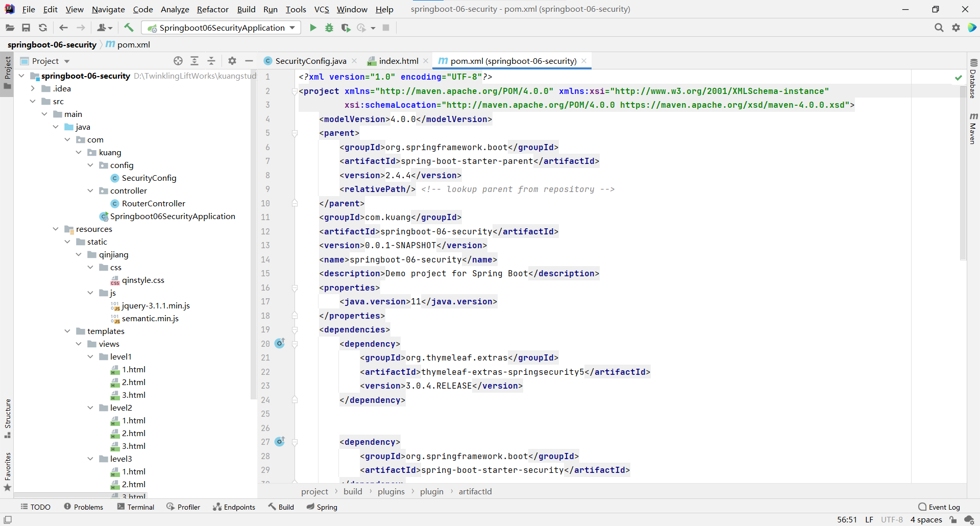The width and height of the screenshot is (980, 526).
Task: Run Springboot06SecurityApplication with the green play icon
Action: (x=313, y=28)
